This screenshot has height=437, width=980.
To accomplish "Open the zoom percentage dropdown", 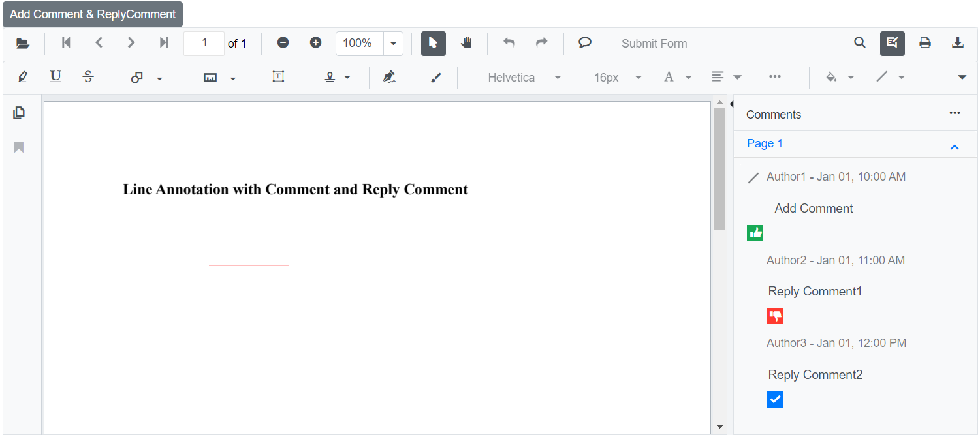I will [393, 44].
